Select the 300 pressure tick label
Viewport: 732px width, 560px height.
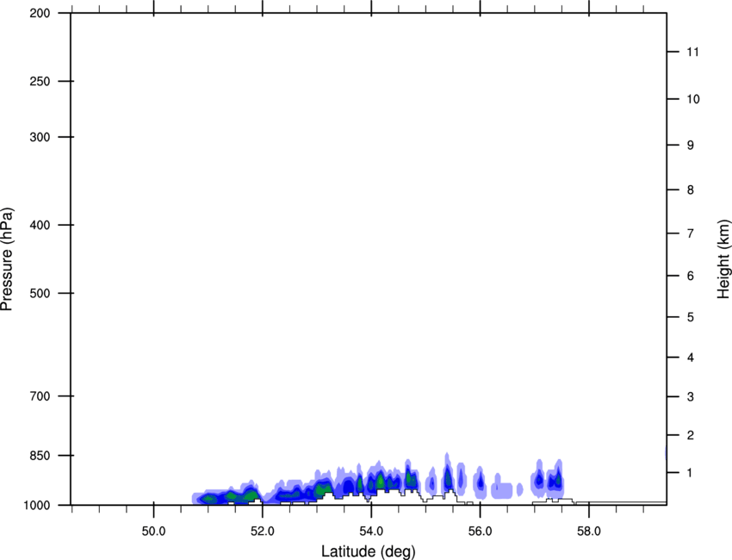point(40,137)
